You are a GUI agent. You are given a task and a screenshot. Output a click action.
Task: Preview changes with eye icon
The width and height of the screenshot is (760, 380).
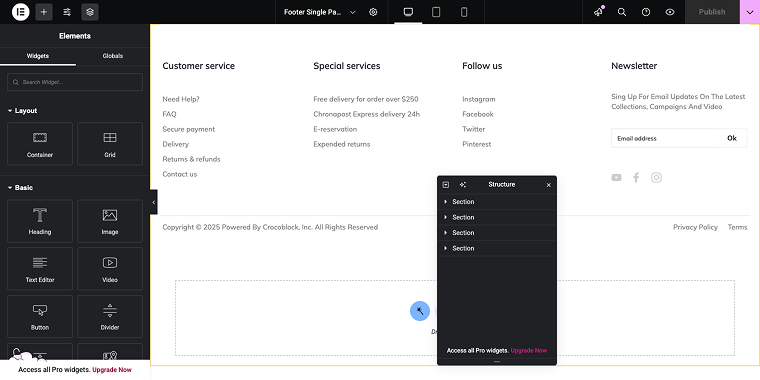click(x=670, y=12)
